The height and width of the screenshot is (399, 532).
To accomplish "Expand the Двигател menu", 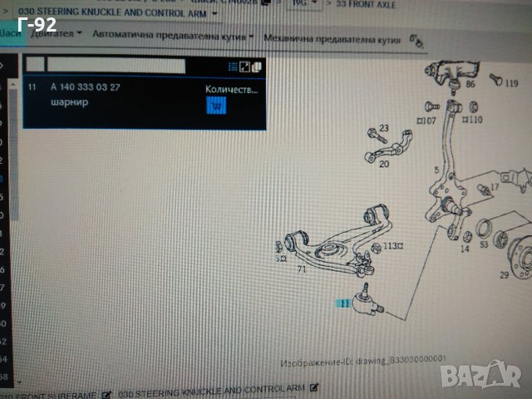I will [57, 36].
